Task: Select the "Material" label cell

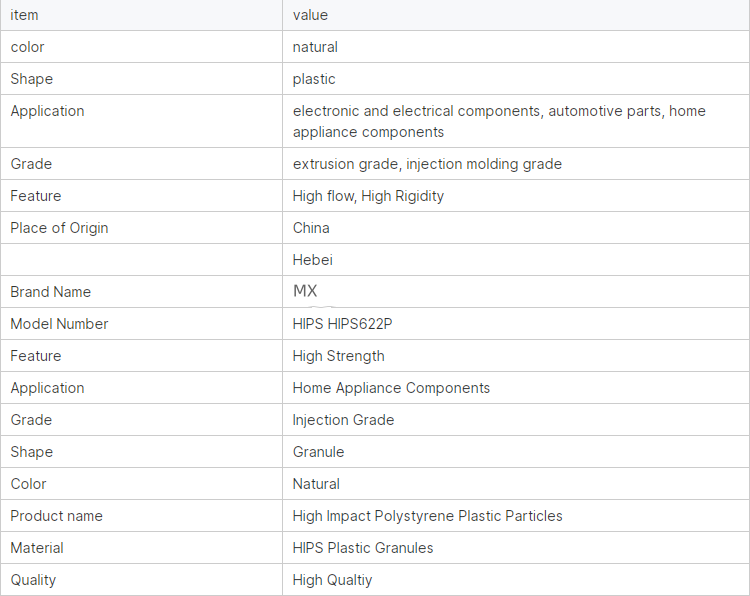Action: point(37,548)
